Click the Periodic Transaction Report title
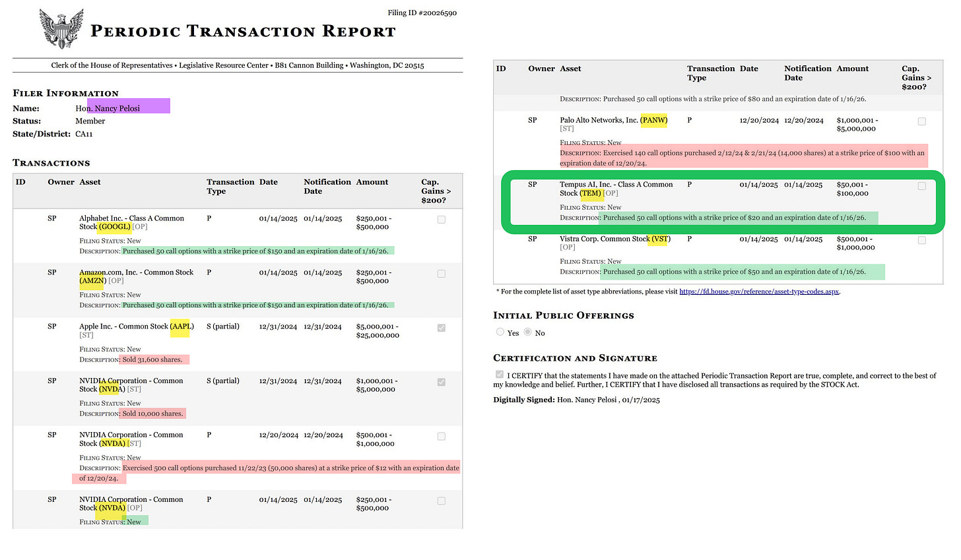 [x=243, y=31]
